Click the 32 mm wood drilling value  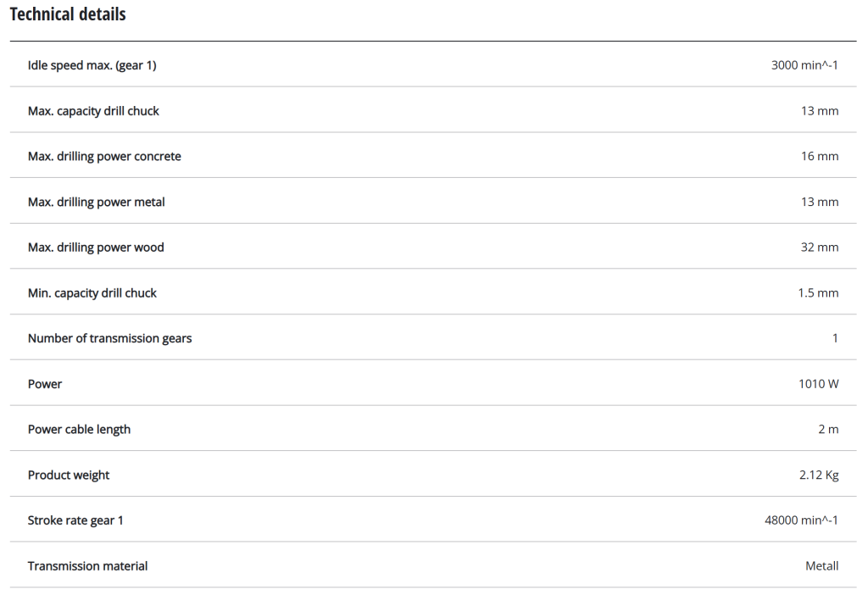tap(820, 247)
